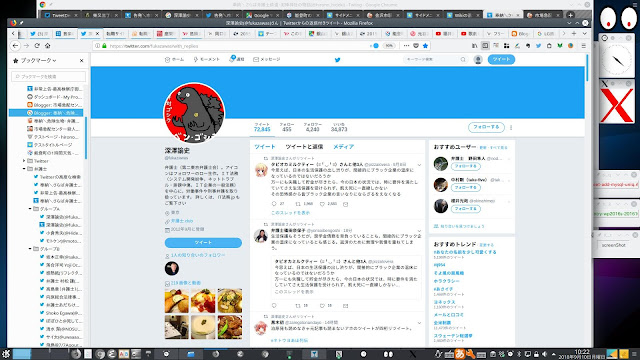
Task: Go back with the Firefox back arrow
Action: coord(16,46)
